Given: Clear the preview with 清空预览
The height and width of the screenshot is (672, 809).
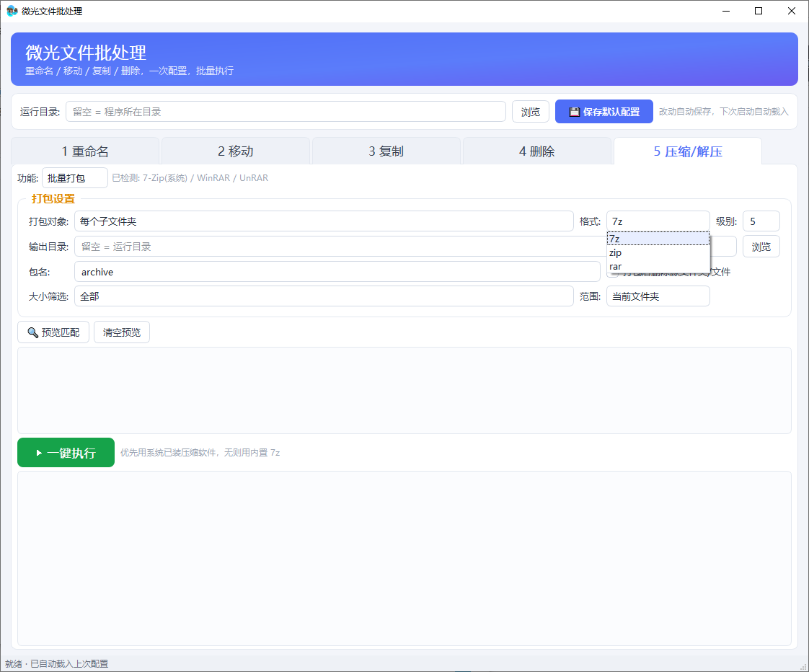Looking at the screenshot, I should 122,332.
